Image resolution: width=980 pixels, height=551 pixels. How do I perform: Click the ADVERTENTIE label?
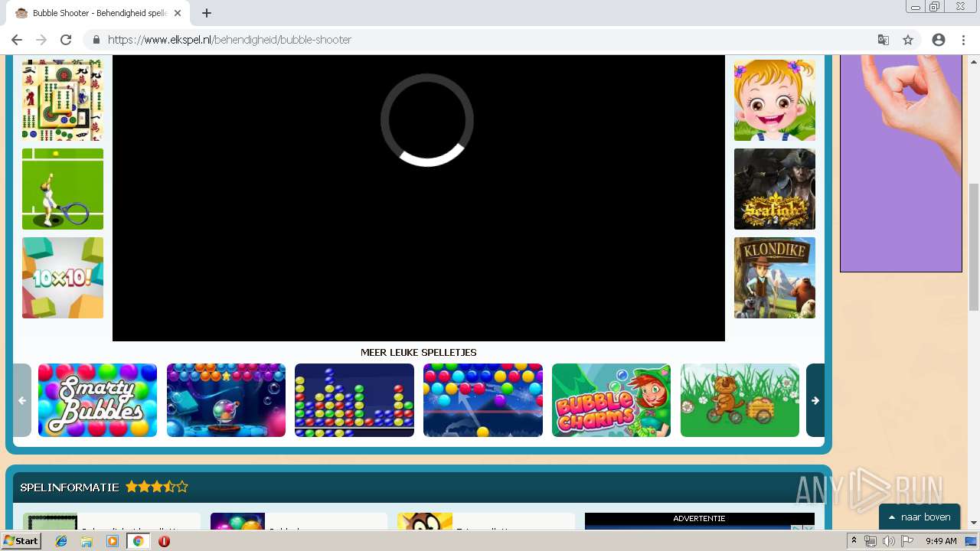699,519
